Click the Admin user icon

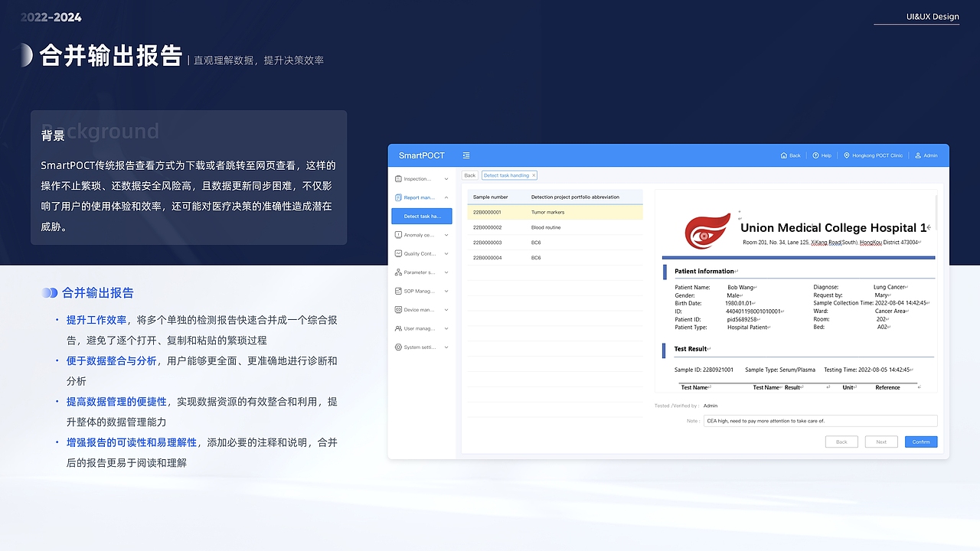(918, 155)
